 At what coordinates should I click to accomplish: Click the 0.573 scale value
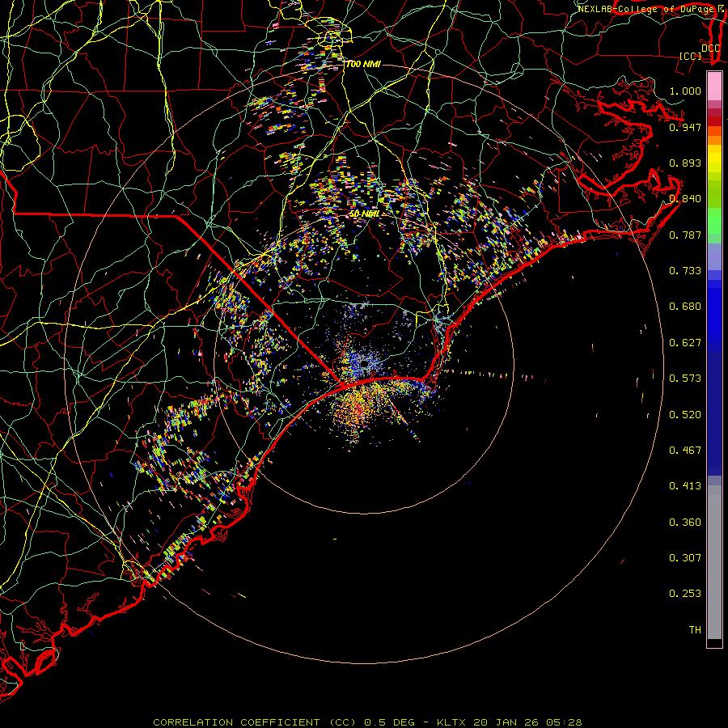pyautogui.click(x=685, y=379)
